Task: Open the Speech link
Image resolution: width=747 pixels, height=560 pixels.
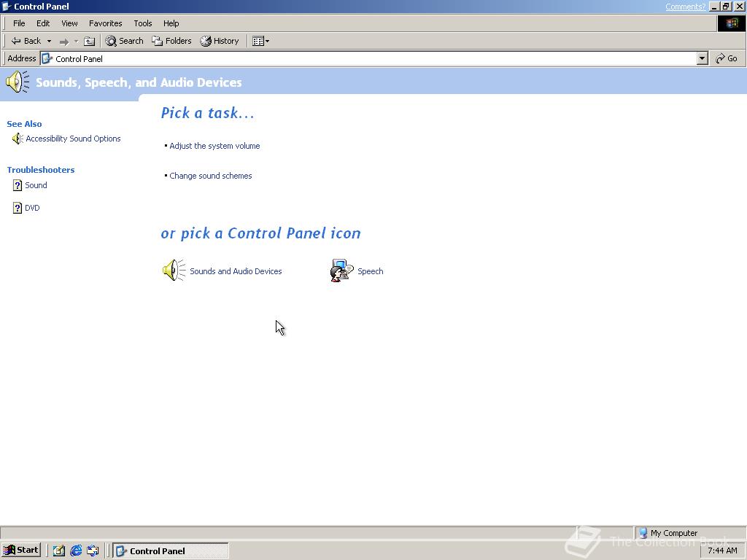Action: click(x=370, y=271)
